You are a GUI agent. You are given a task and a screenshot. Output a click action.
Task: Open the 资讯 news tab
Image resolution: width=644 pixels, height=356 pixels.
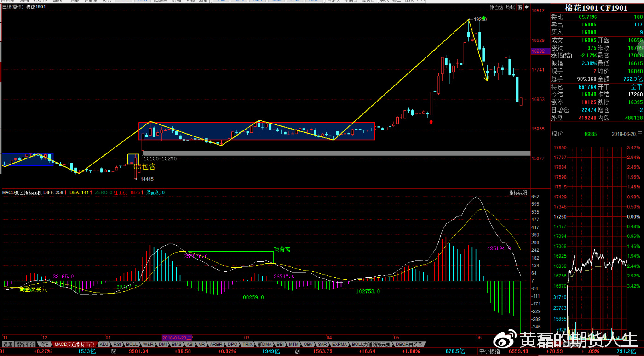[x=44, y=344]
